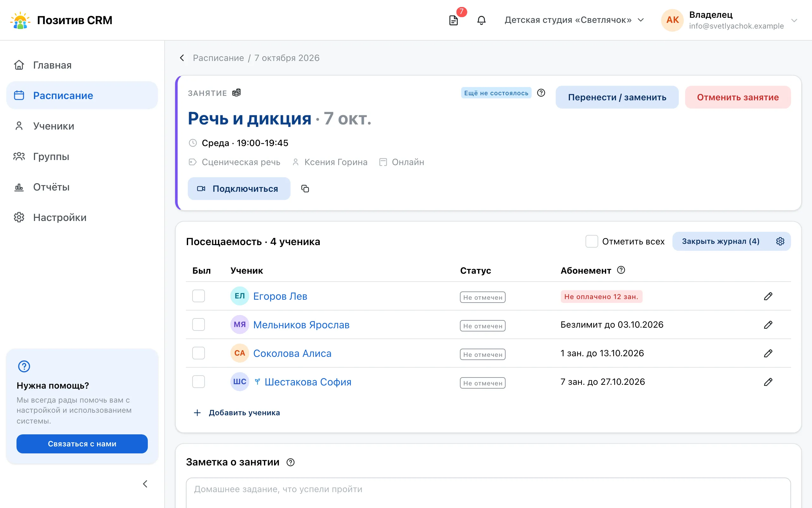This screenshot has width=812, height=508.
Task: Mark Соколова Алиса as present
Action: tap(198, 353)
